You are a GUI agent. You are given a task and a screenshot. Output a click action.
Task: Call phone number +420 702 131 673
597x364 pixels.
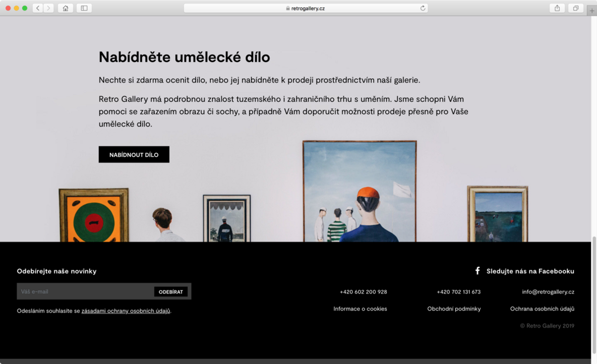(458, 292)
